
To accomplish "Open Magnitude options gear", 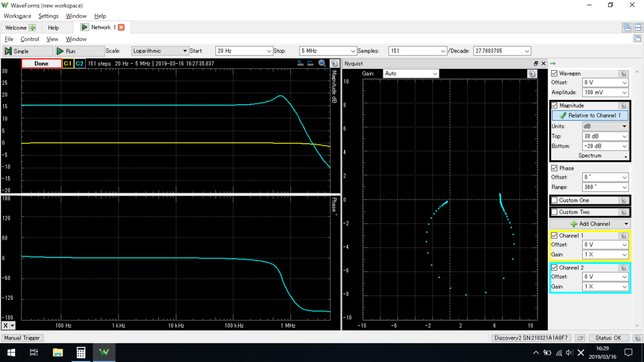I will pos(623,106).
